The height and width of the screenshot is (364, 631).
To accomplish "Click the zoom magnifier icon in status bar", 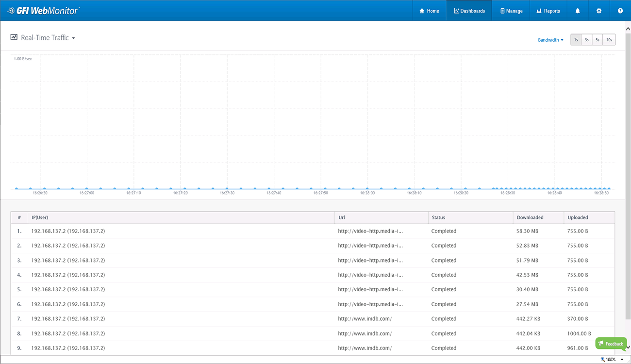I will [x=603, y=360].
